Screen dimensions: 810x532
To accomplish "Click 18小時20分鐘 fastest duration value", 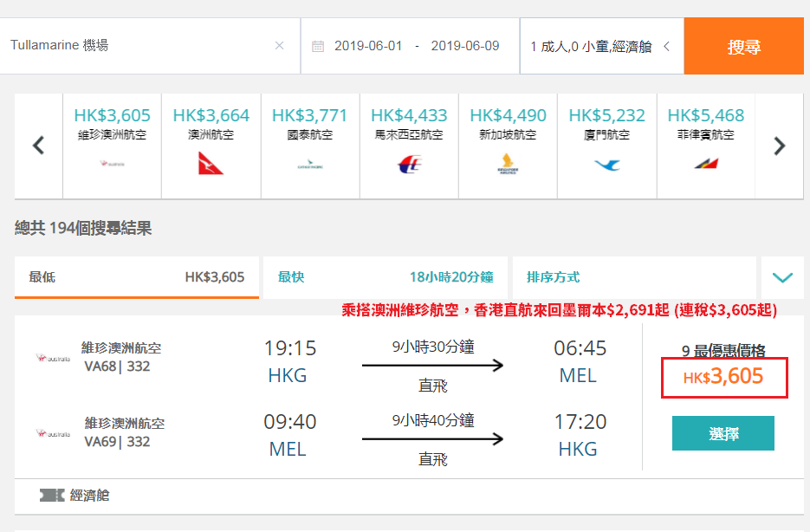I will [x=451, y=277].
